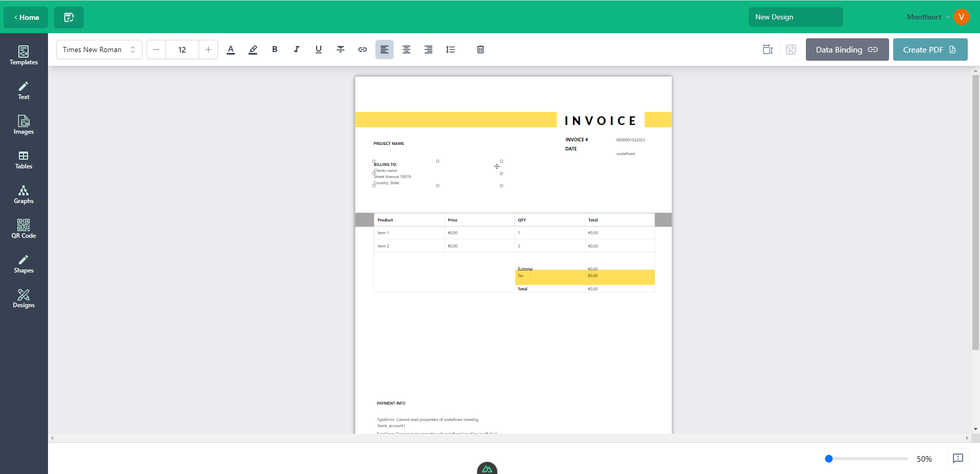Open the line spacing options
This screenshot has width=980, height=474.
[450, 49]
